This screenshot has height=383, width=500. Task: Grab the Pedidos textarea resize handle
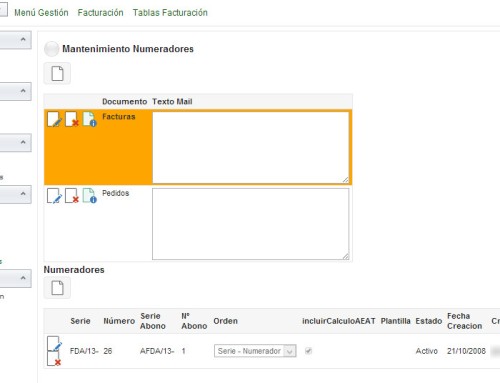(x=346, y=256)
